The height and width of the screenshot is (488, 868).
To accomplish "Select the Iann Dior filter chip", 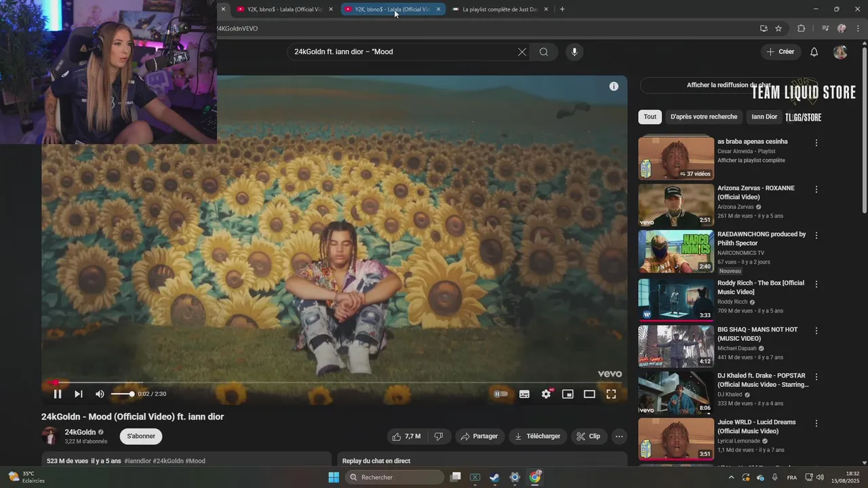I will pyautogui.click(x=764, y=117).
